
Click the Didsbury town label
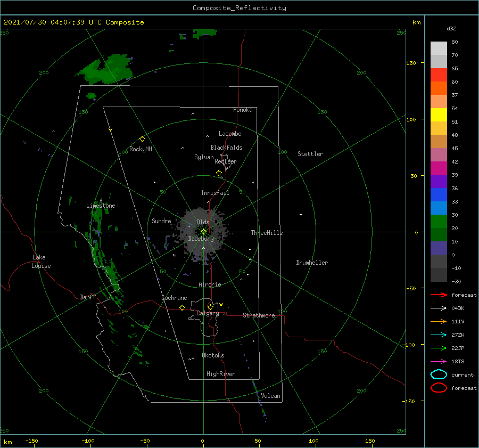[201, 239]
